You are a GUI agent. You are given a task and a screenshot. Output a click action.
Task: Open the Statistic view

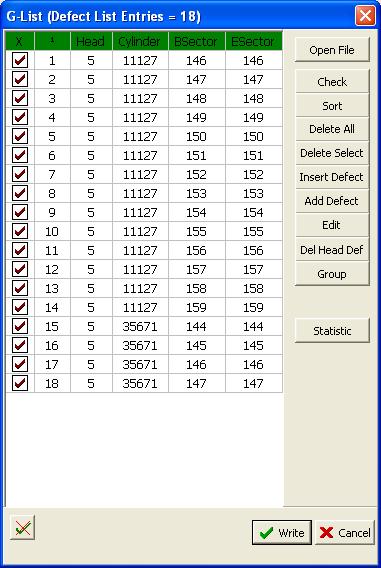point(332,330)
